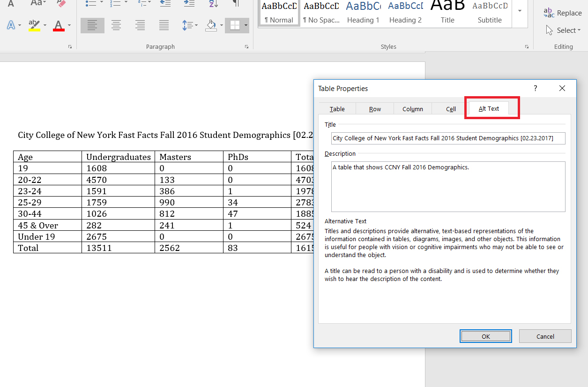
Task: Open the Numbering dropdown arrow
Action: pyautogui.click(x=126, y=3)
